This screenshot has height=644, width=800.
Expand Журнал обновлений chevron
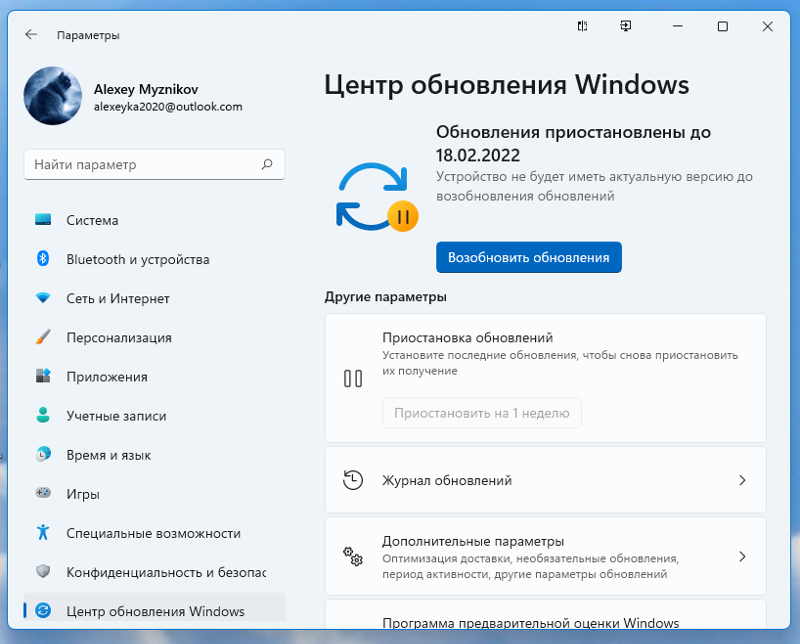point(742,480)
